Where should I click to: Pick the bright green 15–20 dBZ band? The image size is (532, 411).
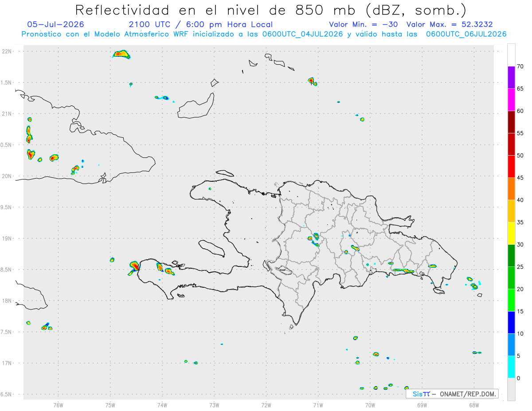511,300
